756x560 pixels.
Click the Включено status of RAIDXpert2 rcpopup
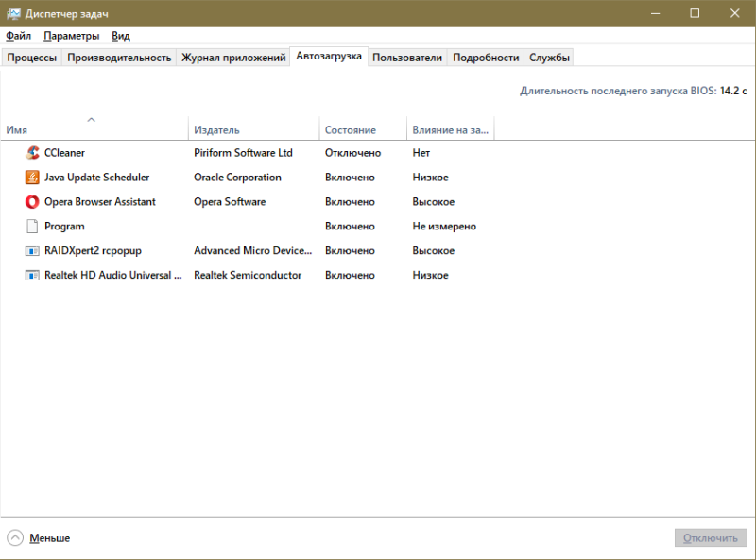coord(350,250)
